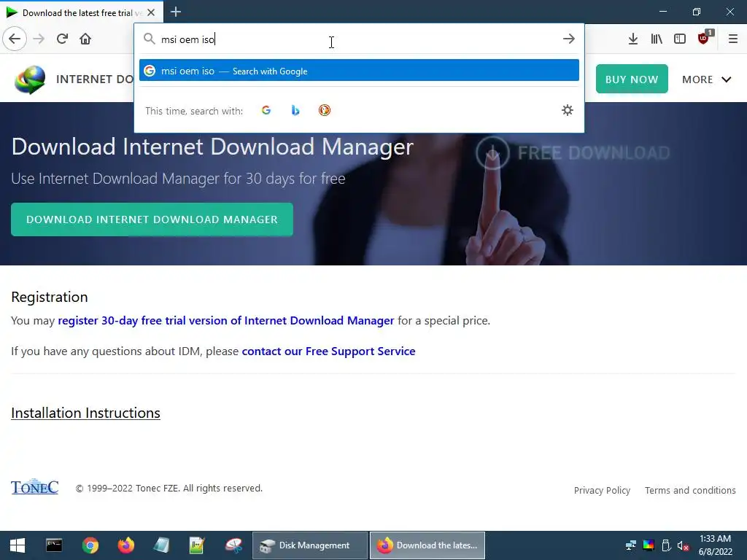Switch to Disk Management taskbar window

309,545
